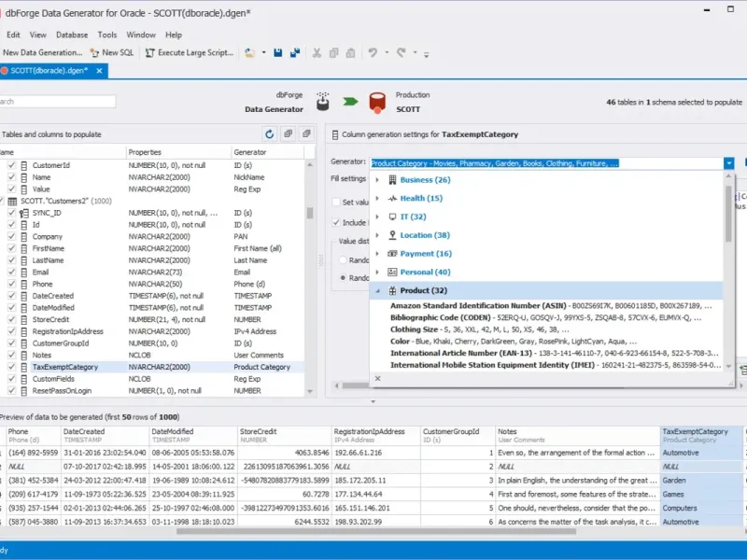Click the Execute Large Script toolbar button
The width and height of the screenshot is (747, 560).
pos(190,53)
